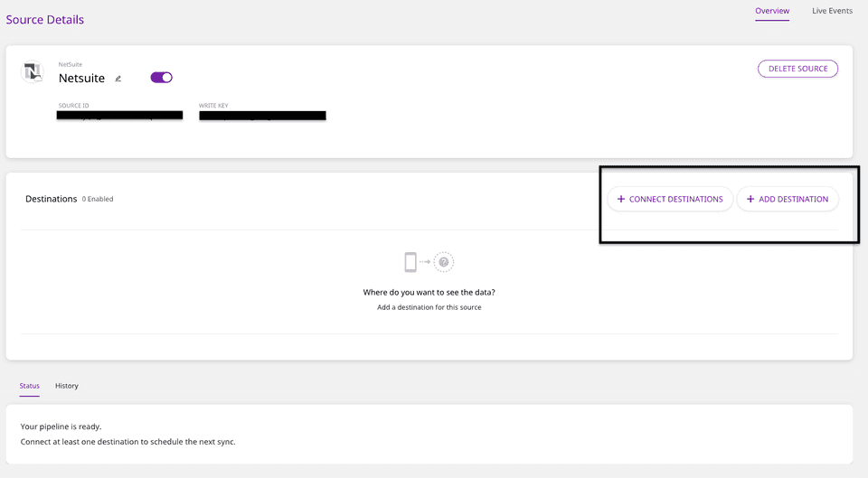Open the Live Events tab

832,11
